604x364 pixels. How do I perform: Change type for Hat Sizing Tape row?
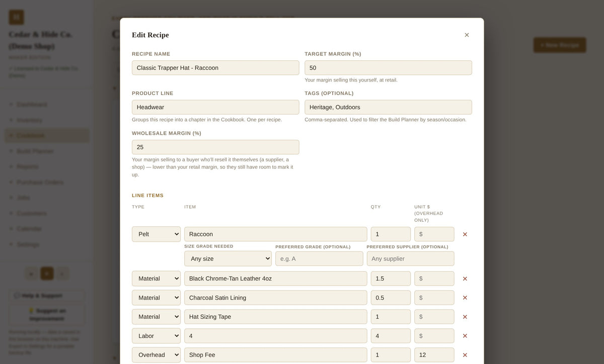click(x=156, y=317)
